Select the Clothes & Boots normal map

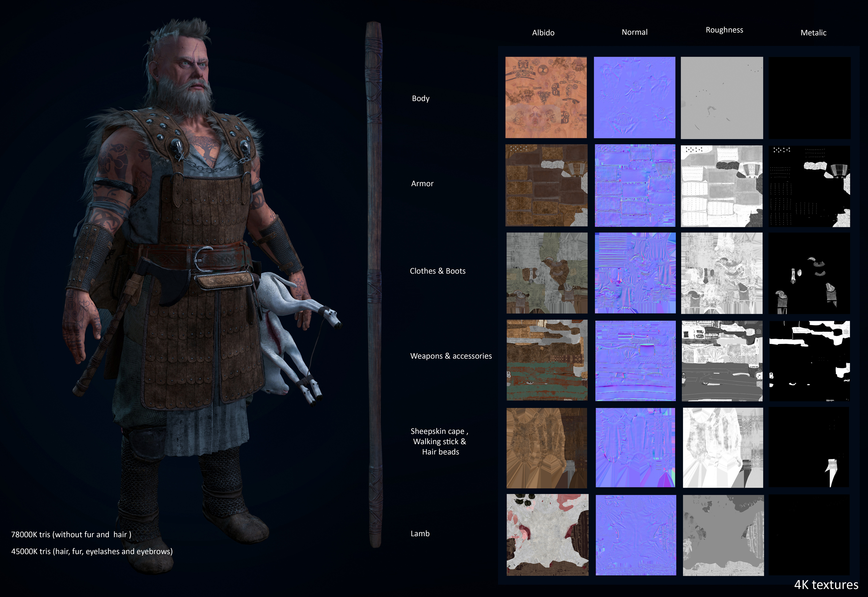[635, 273]
